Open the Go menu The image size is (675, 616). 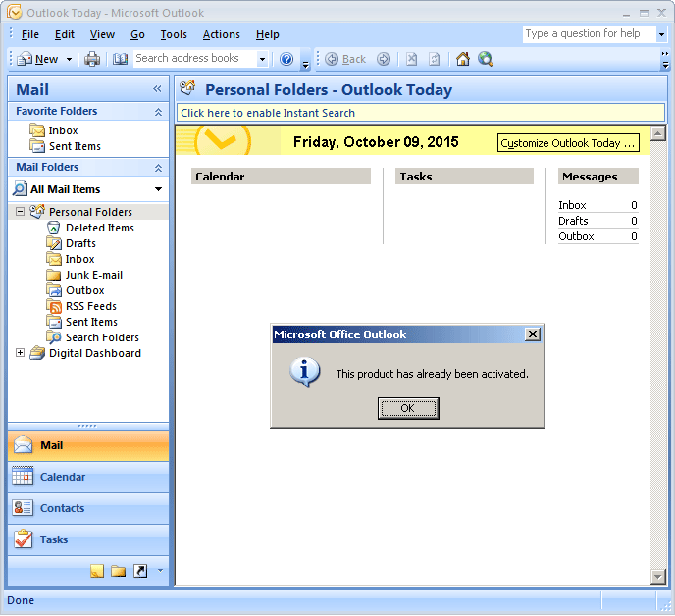pyautogui.click(x=137, y=34)
